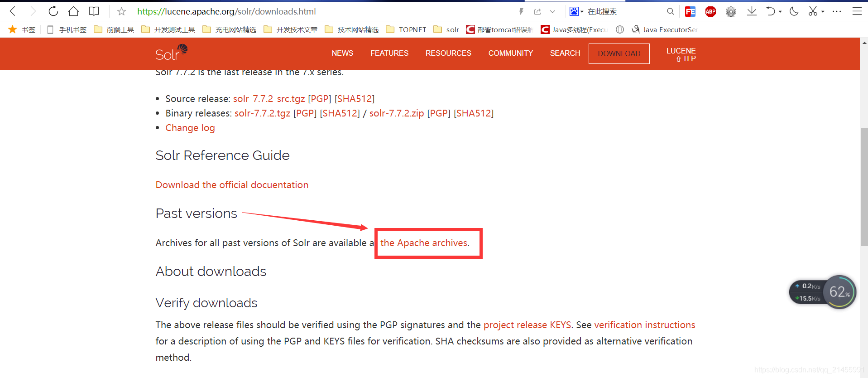This screenshot has height=378, width=868.
Task: Open the verification instructions link
Action: click(x=645, y=325)
